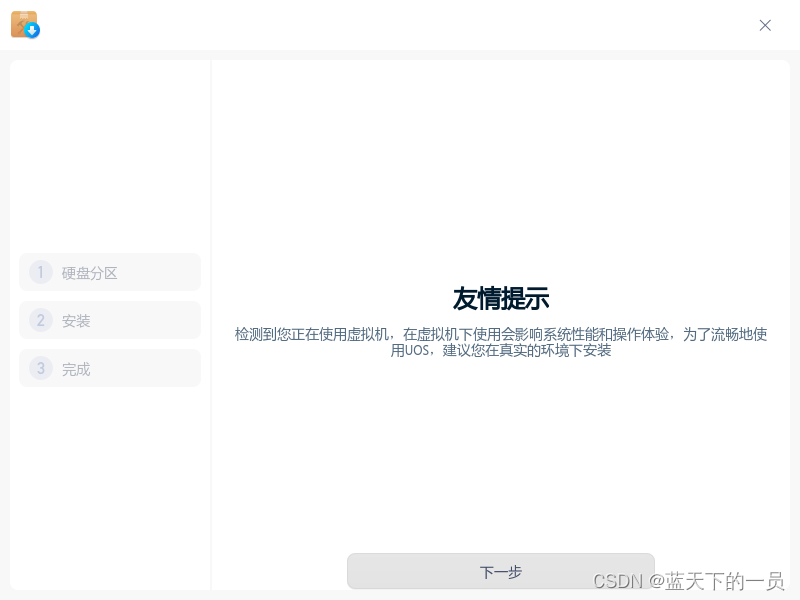
Task: Select the 完成 step
Action: (x=110, y=368)
